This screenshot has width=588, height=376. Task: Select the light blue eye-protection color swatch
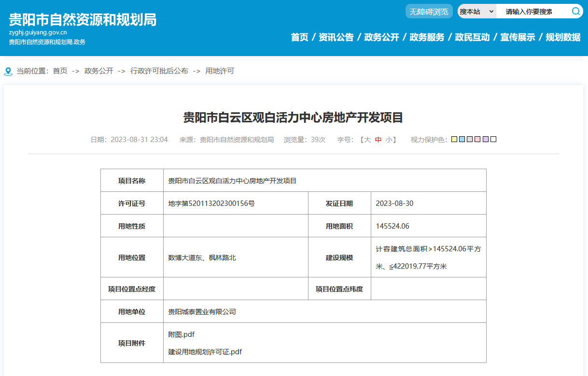coord(462,140)
